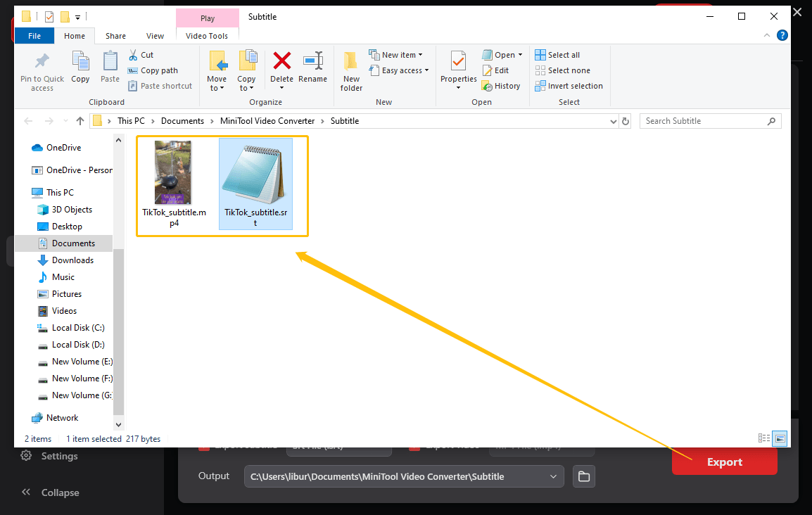Create a New folder

coord(351,72)
